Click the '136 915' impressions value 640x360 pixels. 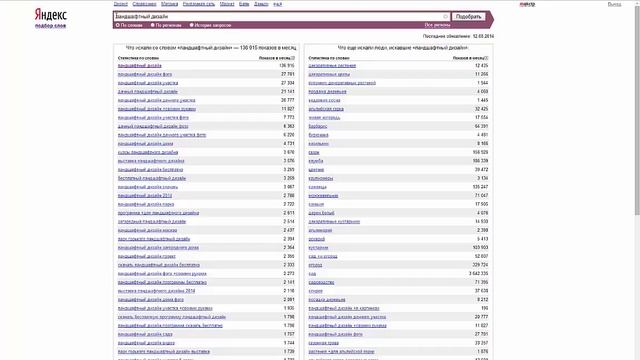coord(287,66)
